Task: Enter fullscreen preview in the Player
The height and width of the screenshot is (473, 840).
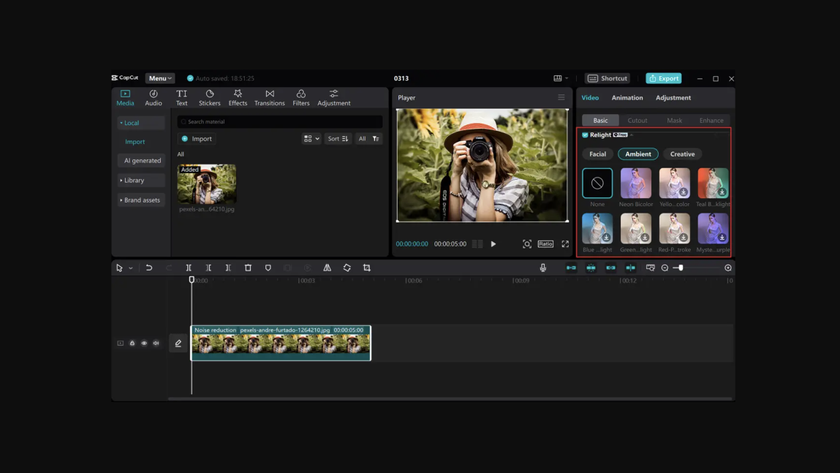Action: tap(565, 244)
